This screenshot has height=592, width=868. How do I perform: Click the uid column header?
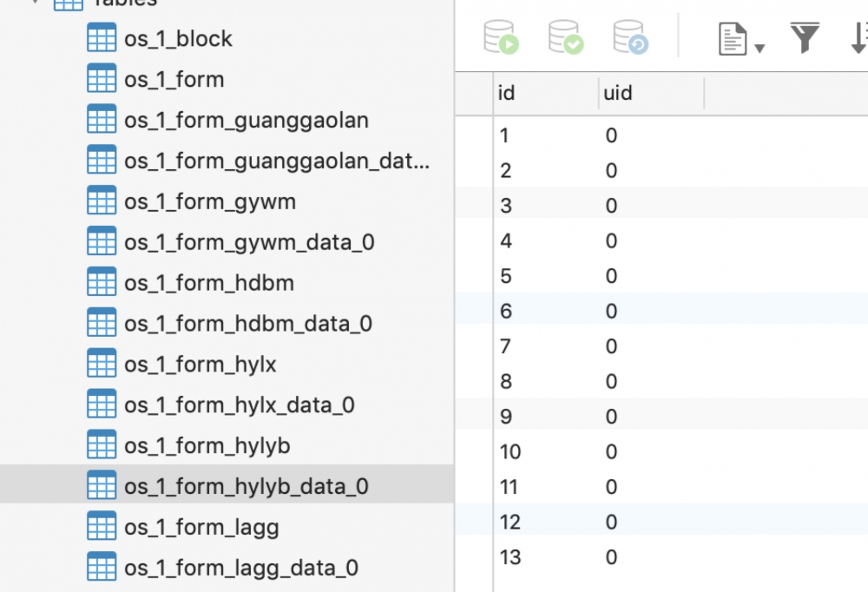pyautogui.click(x=651, y=93)
